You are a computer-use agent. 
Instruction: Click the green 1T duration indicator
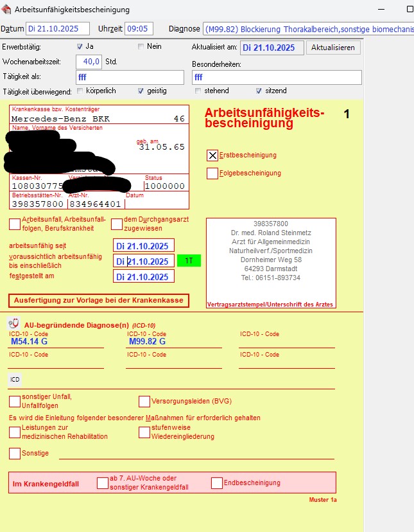[x=189, y=261]
